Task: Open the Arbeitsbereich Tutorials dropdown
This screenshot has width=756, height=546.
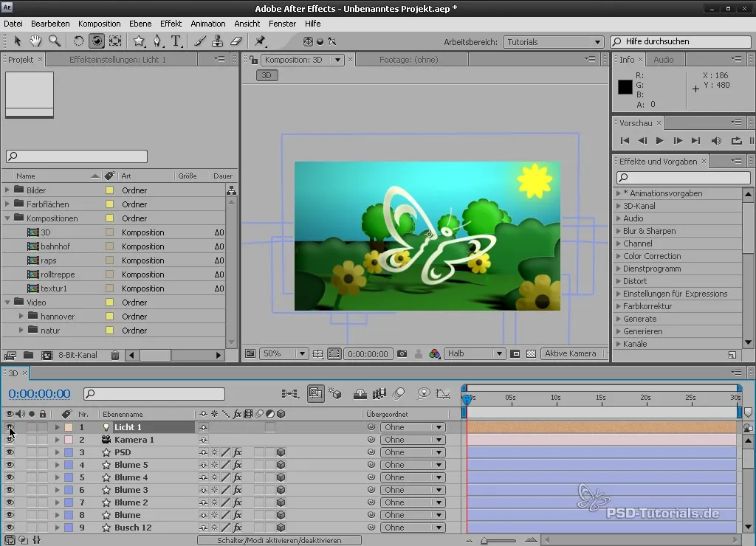Action: tap(553, 42)
